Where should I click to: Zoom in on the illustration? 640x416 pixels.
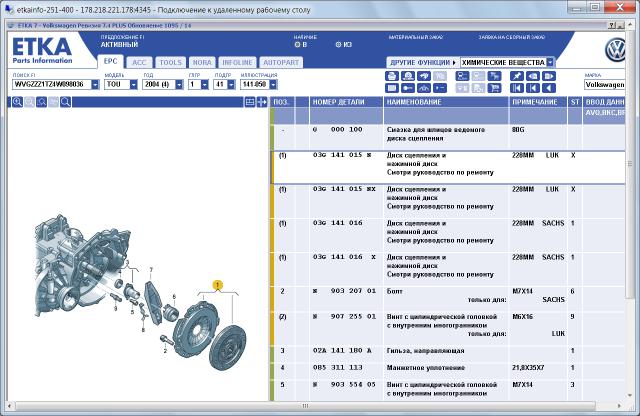pos(17,102)
